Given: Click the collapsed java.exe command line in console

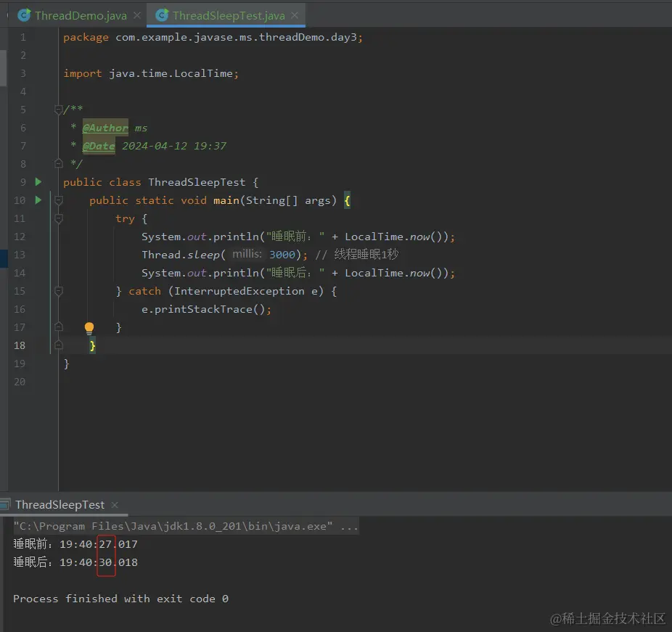Looking at the screenshot, I should (186, 526).
